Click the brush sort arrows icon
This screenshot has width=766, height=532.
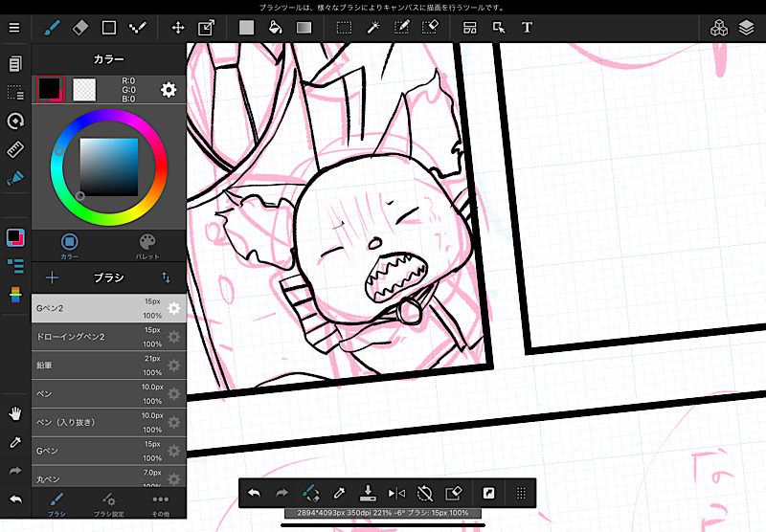pos(166,277)
